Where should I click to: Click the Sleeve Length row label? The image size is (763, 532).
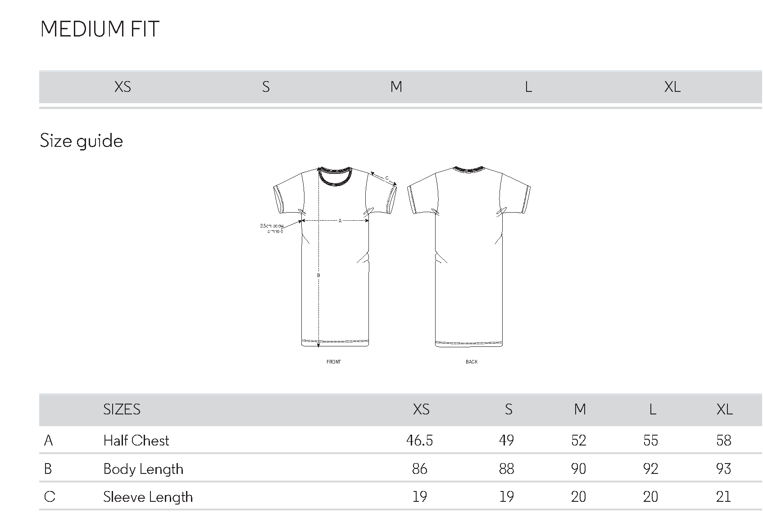click(148, 497)
